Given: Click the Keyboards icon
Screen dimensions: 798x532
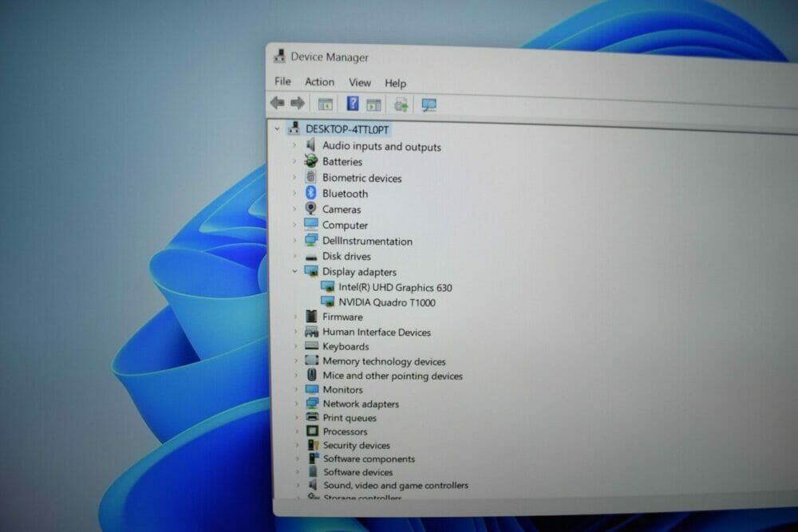Looking at the screenshot, I should 311,346.
